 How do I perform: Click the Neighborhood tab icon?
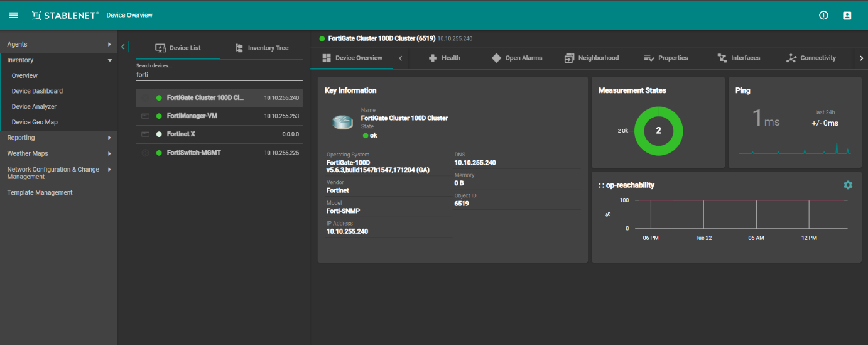pyautogui.click(x=569, y=58)
